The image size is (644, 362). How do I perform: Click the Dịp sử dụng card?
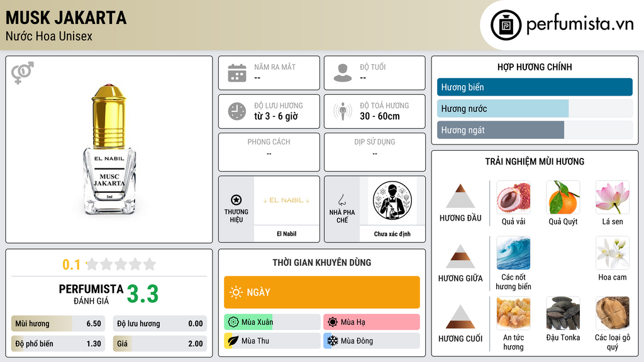[375, 152]
